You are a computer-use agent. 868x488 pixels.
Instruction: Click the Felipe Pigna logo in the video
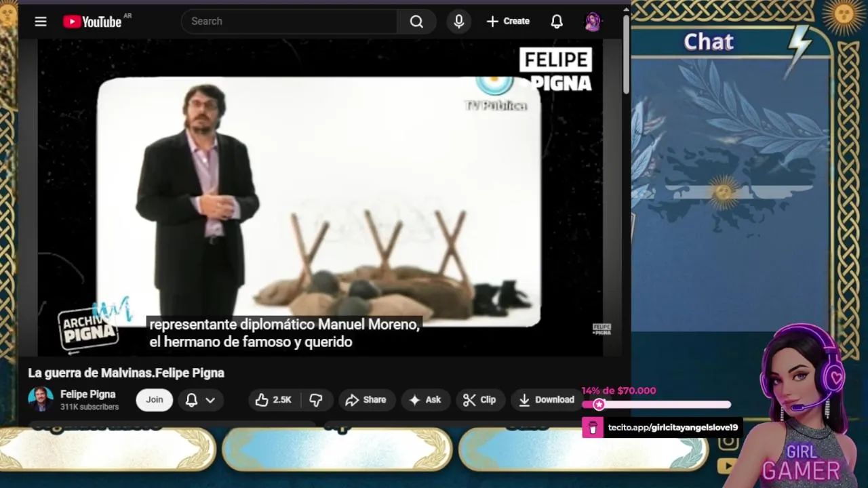(x=556, y=70)
